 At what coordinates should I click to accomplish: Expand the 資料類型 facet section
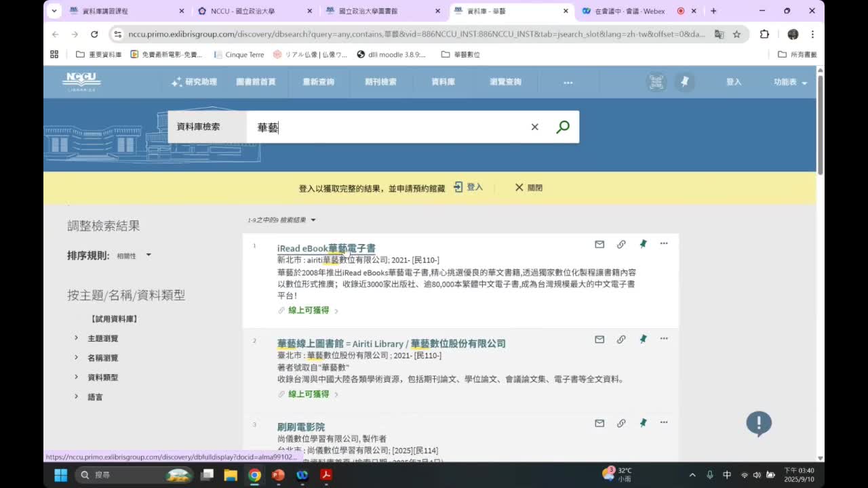point(101,377)
